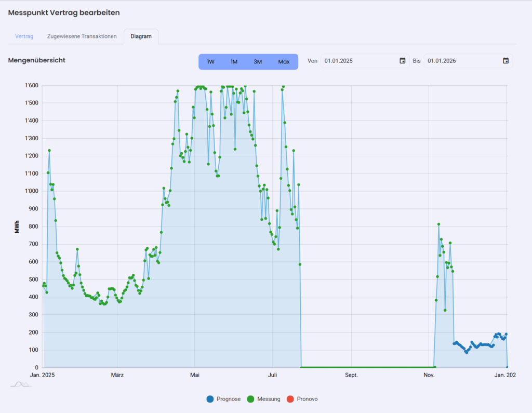
Task: Click the Nov. marker on the time axis
Action: [x=429, y=375]
